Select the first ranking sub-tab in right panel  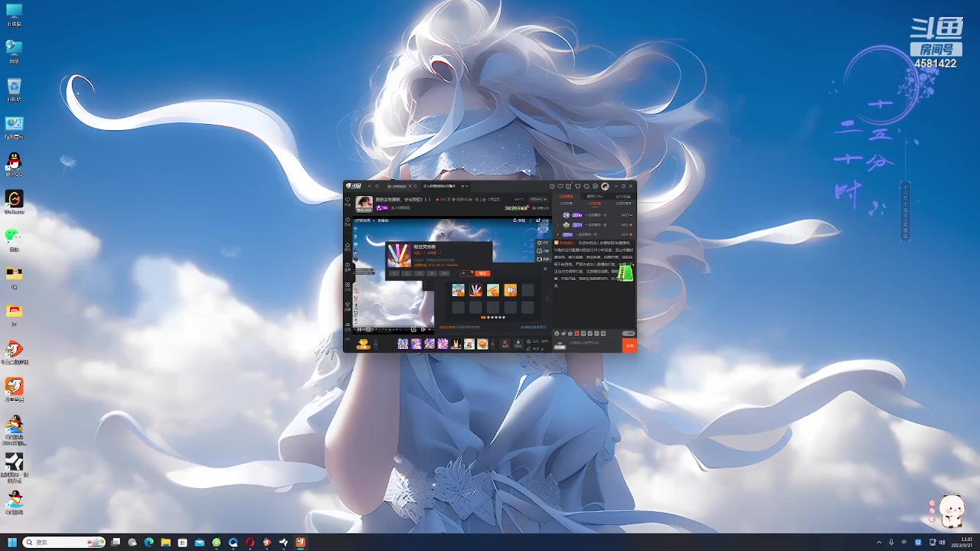pyautogui.click(x=567, y=204)
